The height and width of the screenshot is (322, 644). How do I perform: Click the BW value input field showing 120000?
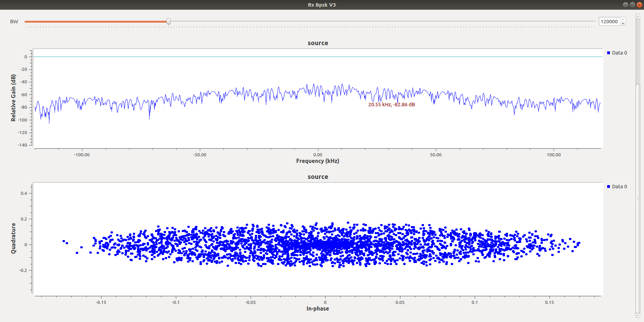pyautogui.click(x=610, y=22)
